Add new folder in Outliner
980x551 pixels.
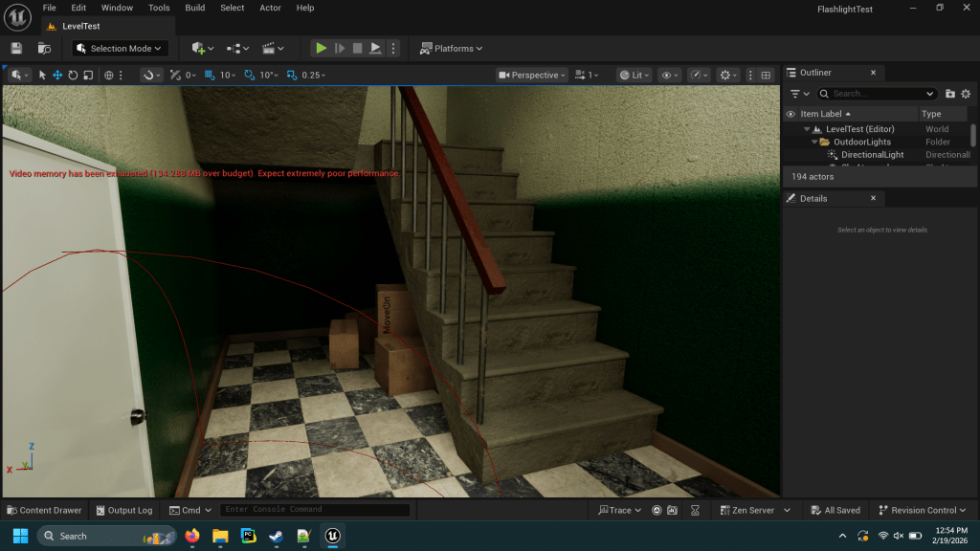(950, 94)
